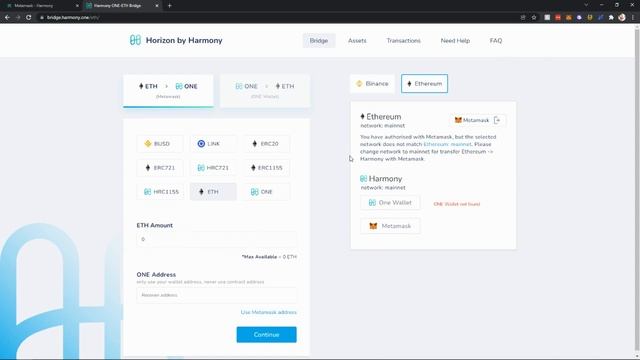This screenshot has height=360, width=640.
Task: Click the orange Metamask extension icon
Action: [569, 18]
